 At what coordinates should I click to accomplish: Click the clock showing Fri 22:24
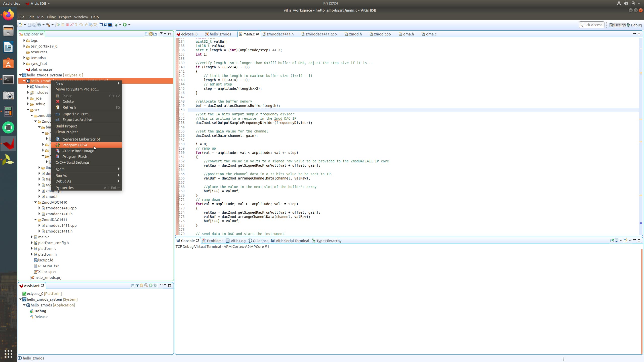pos(330,3)
